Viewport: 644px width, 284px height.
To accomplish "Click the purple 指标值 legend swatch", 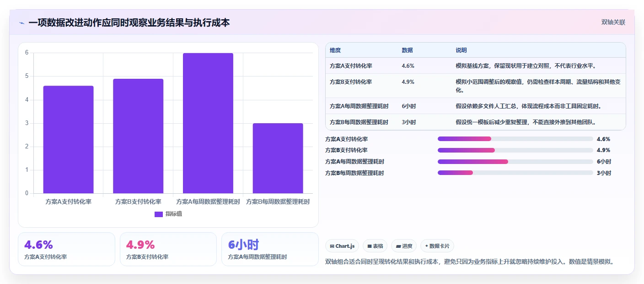I will [x=159, y=214].
